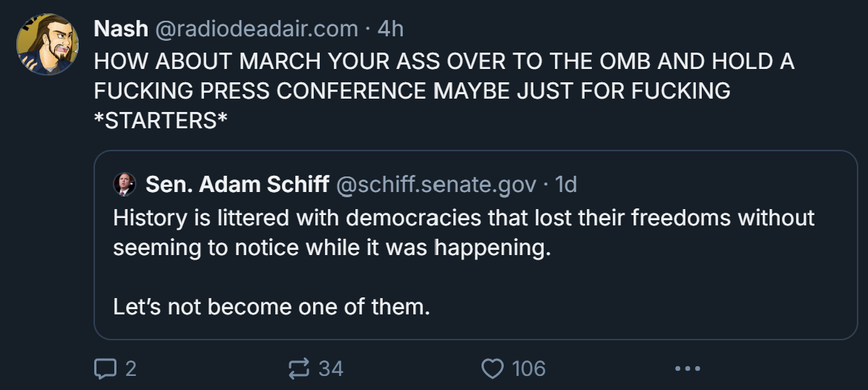Repost using the arrows icon
868x390 pixels.
click(299, 368)
